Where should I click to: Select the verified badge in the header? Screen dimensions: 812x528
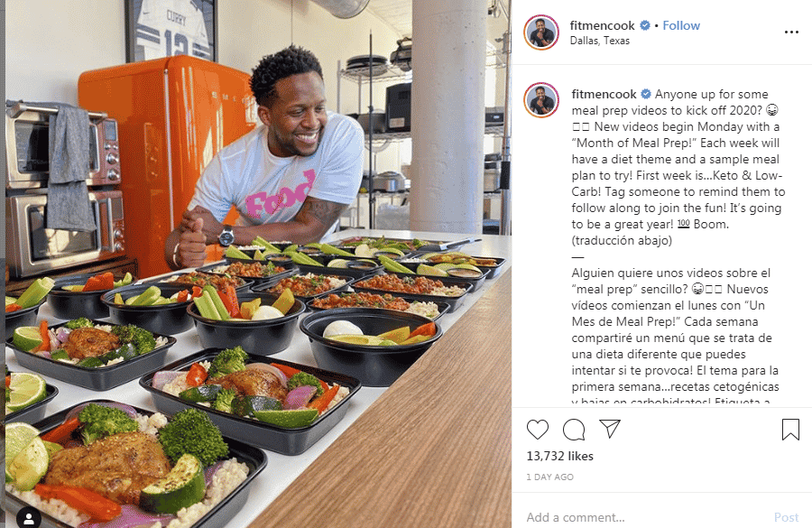[x=645, y=25]
